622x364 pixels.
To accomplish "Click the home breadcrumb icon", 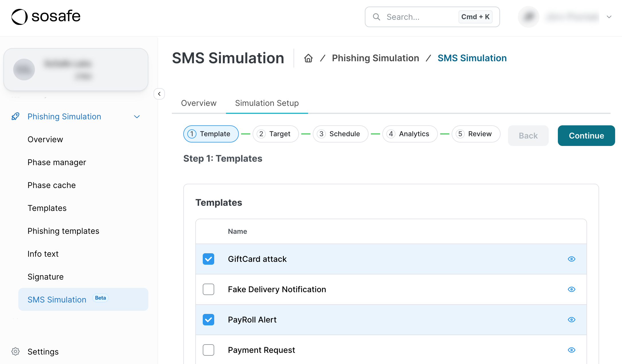I will pyautogui.click(x=308, y=58).
